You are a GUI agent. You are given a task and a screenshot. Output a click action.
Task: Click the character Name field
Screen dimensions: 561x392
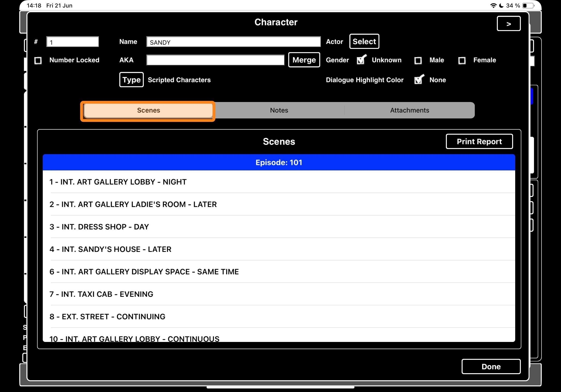coord(233,42)
